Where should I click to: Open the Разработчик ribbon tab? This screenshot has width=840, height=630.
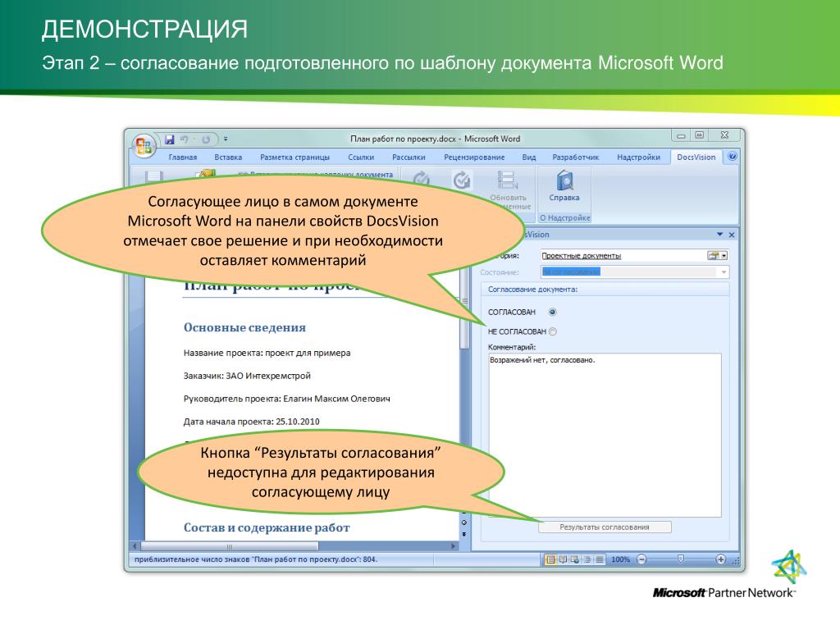click(575, 157)
